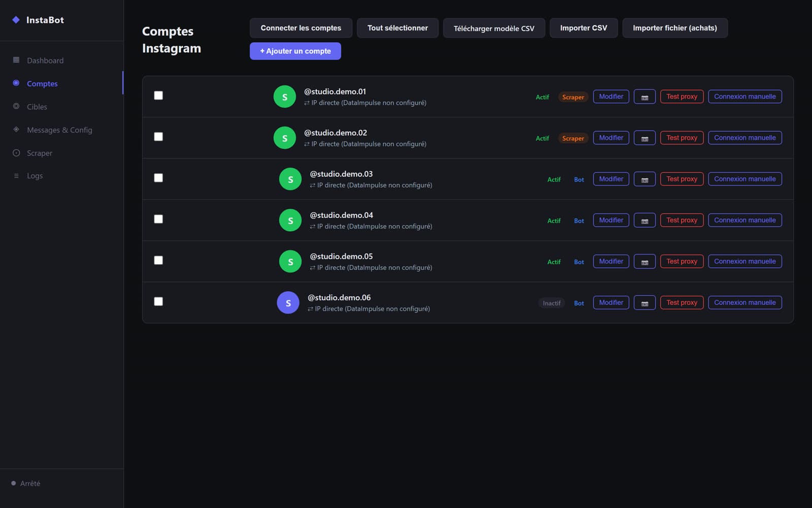Click the @studio.demo.05 account name
Image resolution: width=812 pixels, height=508 pixels.
click(341, 256)
